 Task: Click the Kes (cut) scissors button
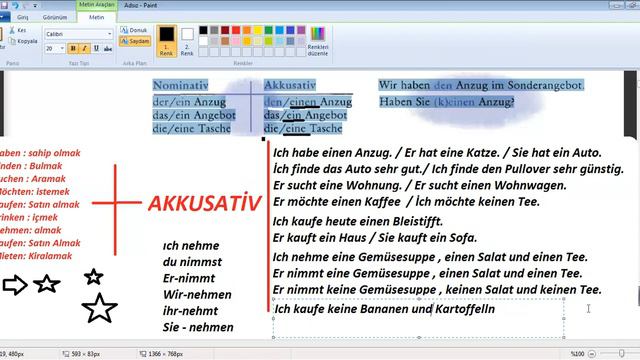point(18,30)
